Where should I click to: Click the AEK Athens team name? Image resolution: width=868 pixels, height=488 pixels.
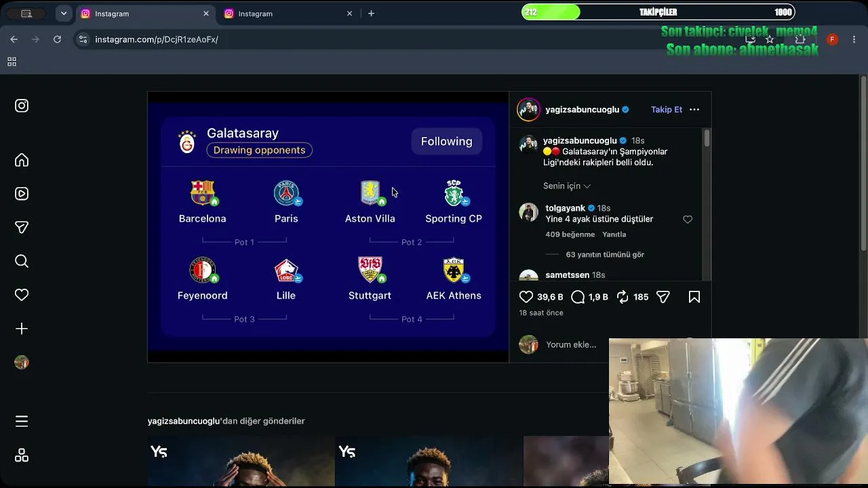454,296
